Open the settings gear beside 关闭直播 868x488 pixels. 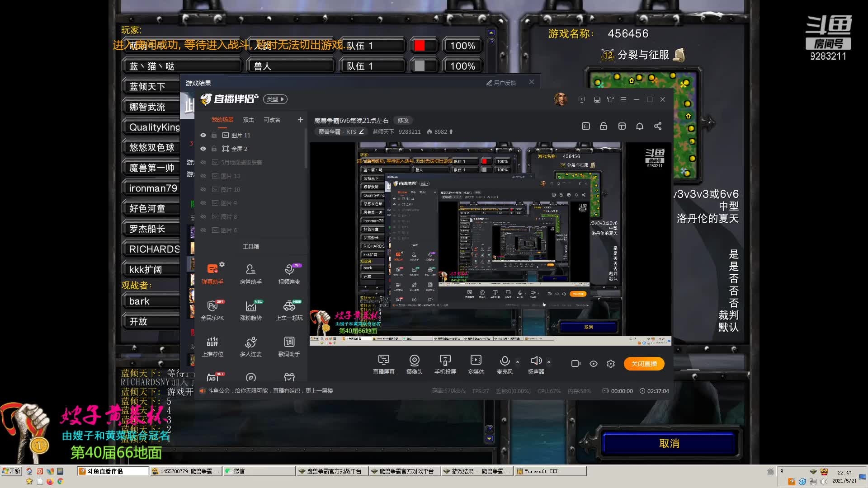click(611, 364)
